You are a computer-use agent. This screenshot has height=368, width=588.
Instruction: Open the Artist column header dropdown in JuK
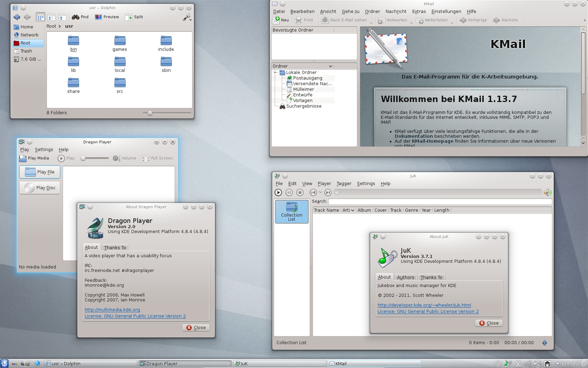pos(352,211)
